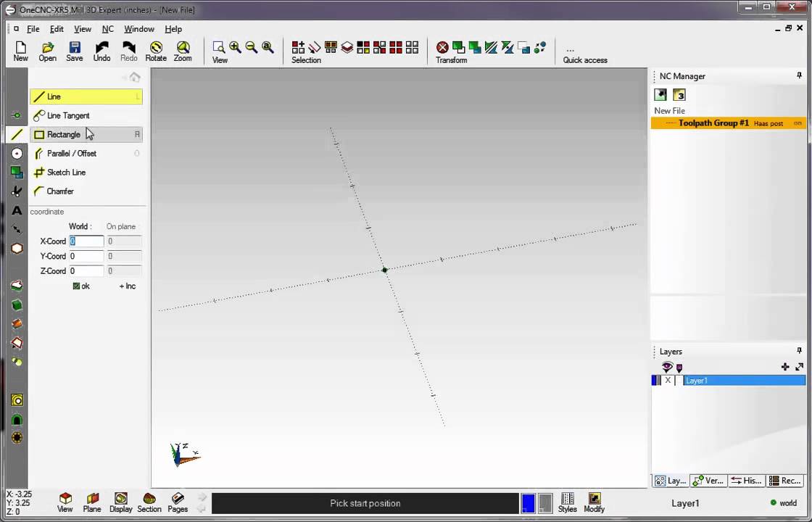812x522 pixels.
Task: Zoom out with the minus magnifier
Action: coord(252,48)
